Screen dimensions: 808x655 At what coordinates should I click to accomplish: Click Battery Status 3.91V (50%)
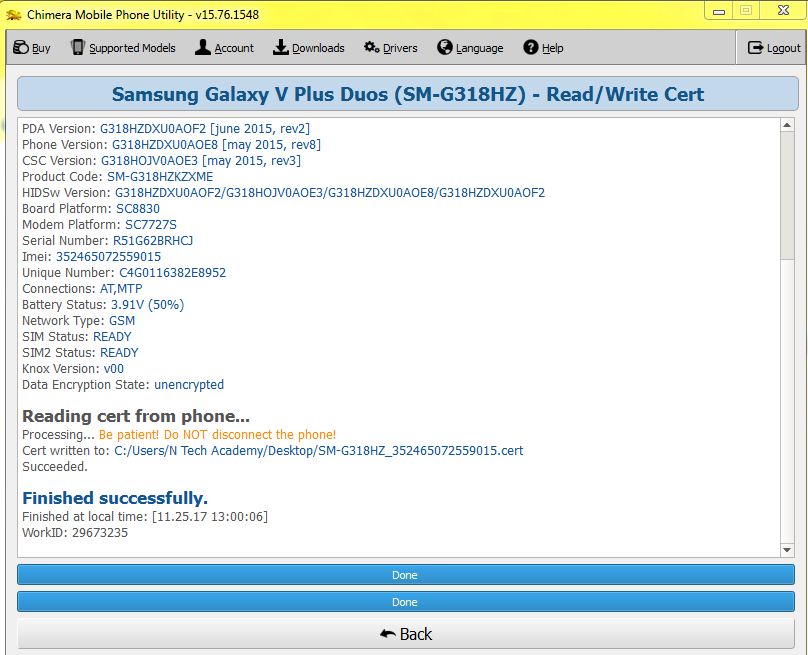point(147,305)
